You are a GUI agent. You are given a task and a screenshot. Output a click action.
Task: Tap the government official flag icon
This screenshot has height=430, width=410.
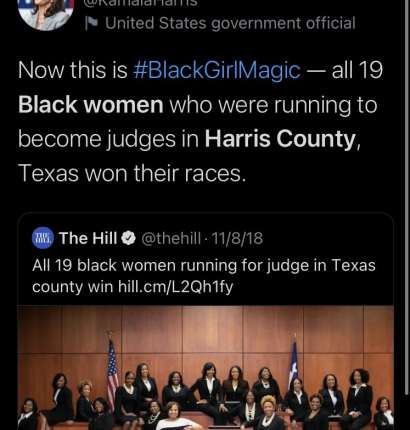pos(91,23)
